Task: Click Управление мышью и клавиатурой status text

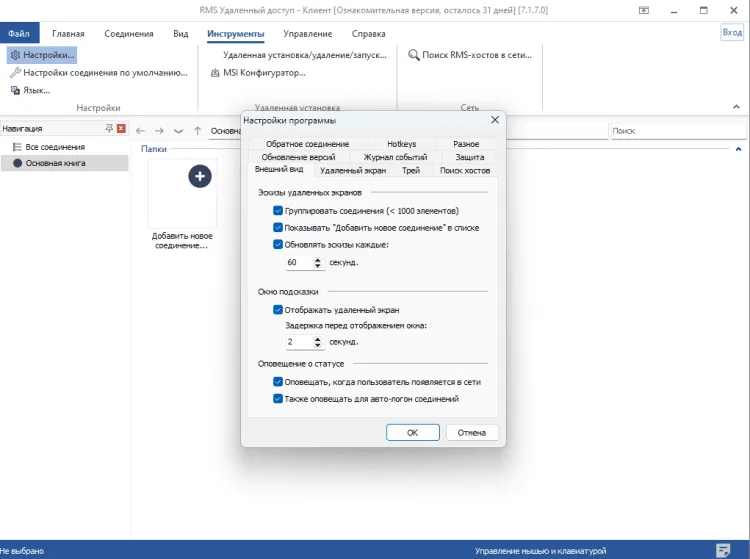Action: point(540,551)
